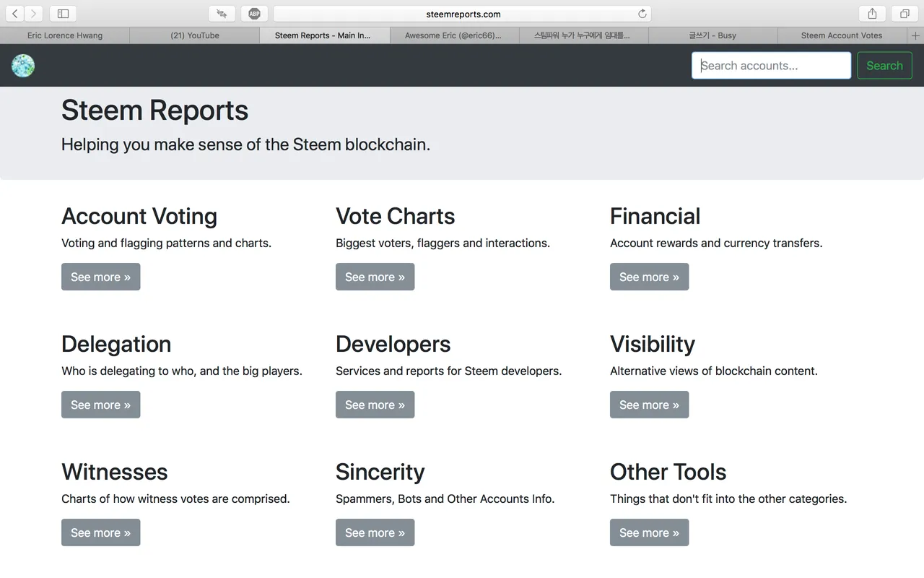The height and width of the screenshot is (578, 924).
Task: See more under Vote Charts
Action: (375, 277)
